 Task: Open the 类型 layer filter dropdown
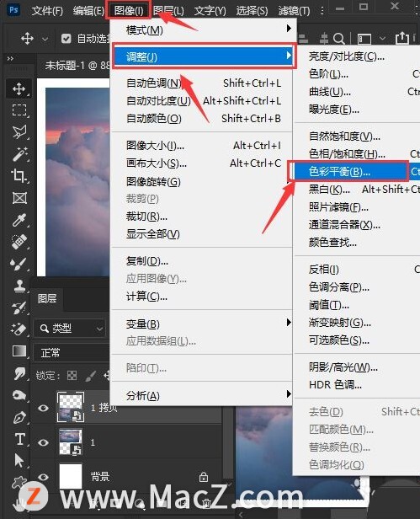coord(70,329)
